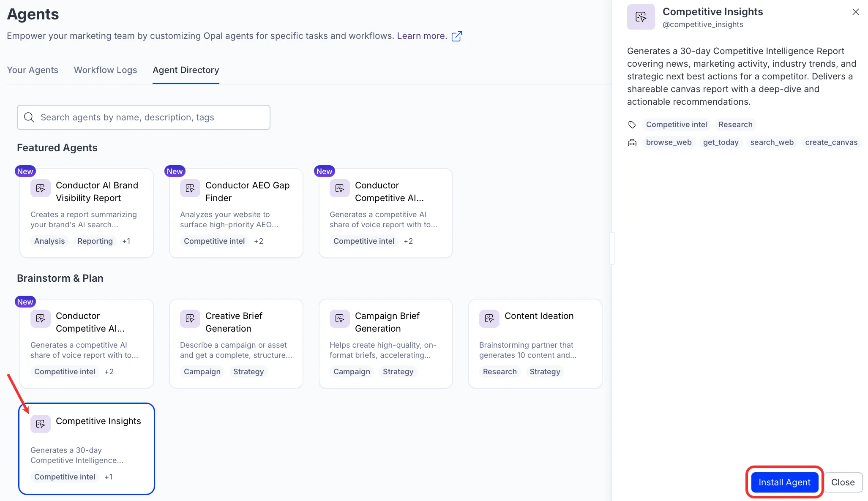Click the Content Ideation title

(539, 316)
